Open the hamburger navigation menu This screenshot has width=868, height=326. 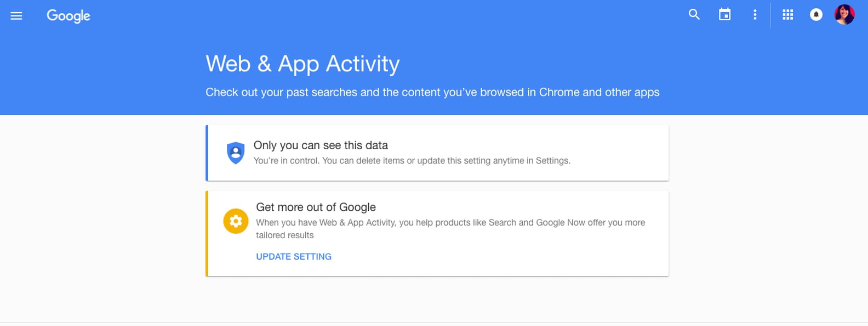coord(16,15)
